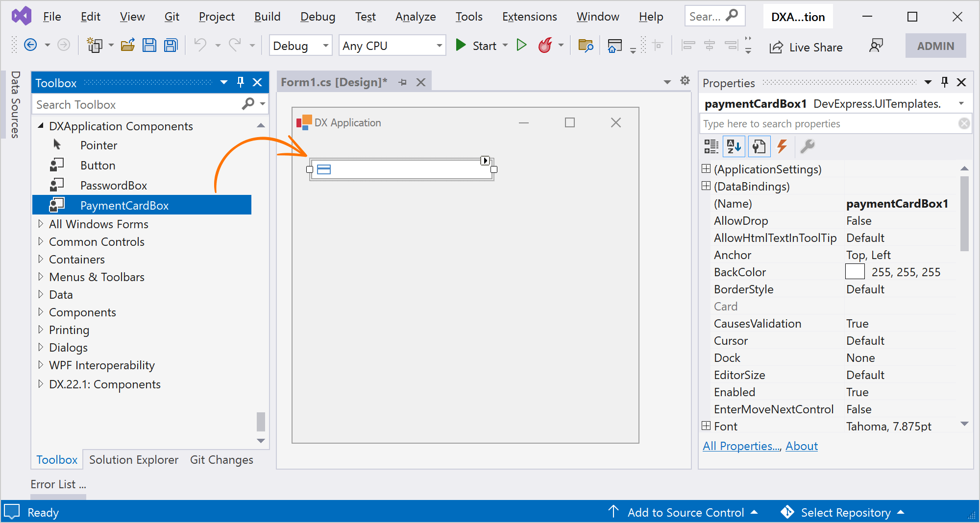This screenshot has height=523, width=980.
Task: Expand the (ApplicationSettings) property node
Action: (x=706, y=168)
